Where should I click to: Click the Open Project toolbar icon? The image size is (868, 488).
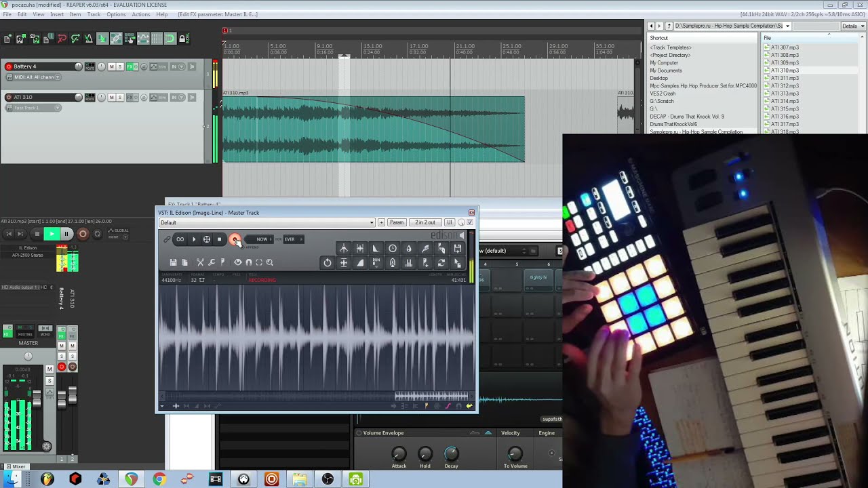(21, 39)
